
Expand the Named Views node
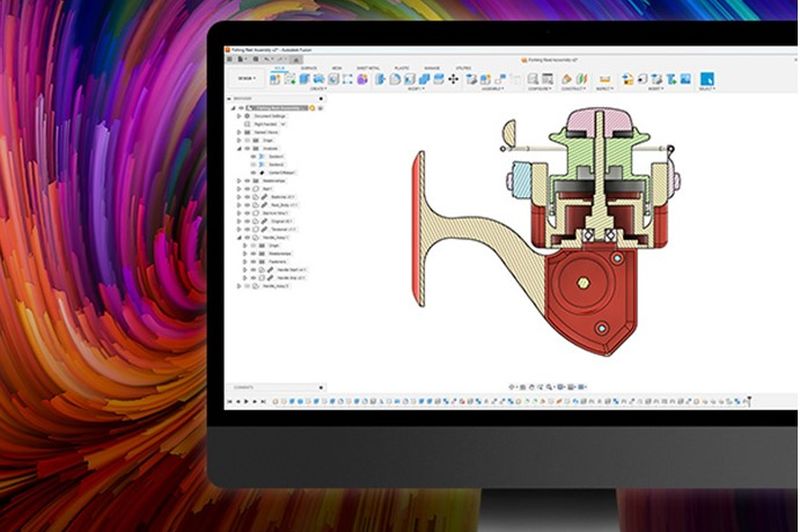239,132
